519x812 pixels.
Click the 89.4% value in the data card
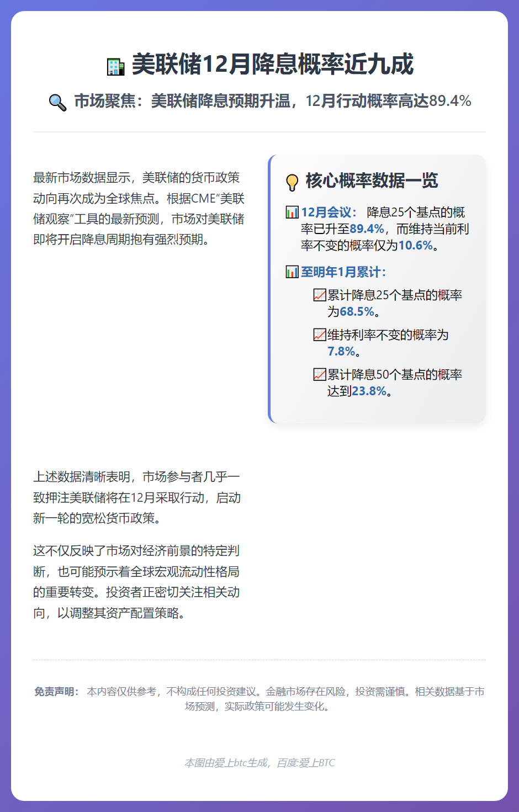pos(367,229)
